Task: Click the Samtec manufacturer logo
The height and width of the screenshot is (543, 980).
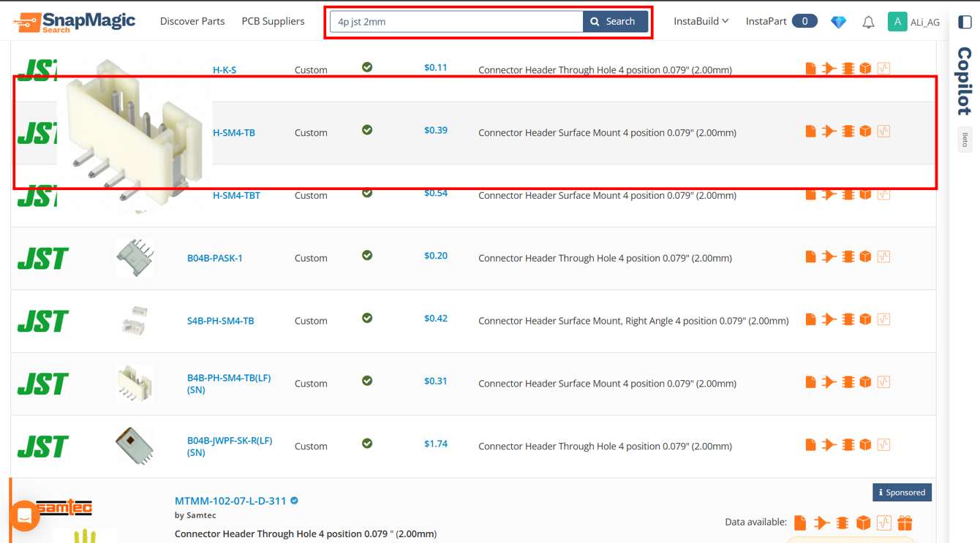Action: coord(64,508)
